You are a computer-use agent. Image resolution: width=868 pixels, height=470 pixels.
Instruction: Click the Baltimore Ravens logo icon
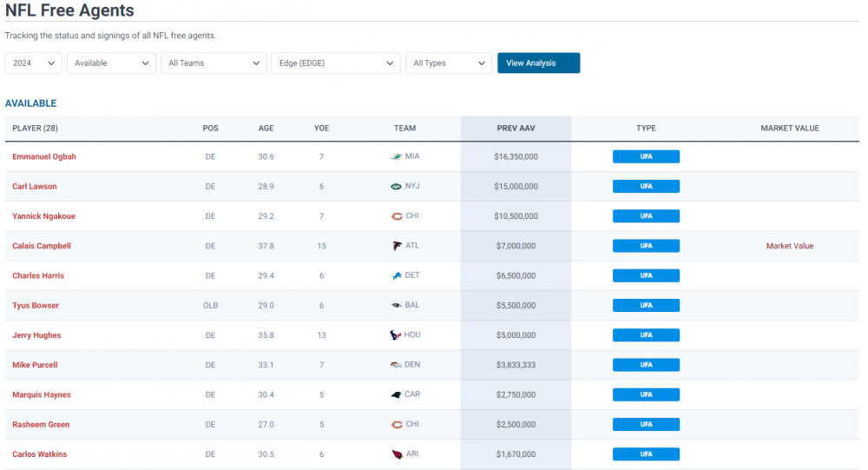tap(397, 306)
